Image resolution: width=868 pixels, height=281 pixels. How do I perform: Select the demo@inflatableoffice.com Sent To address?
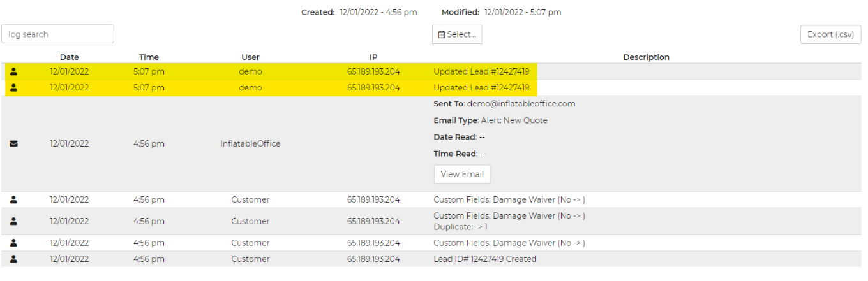click(x=521, y=104)
